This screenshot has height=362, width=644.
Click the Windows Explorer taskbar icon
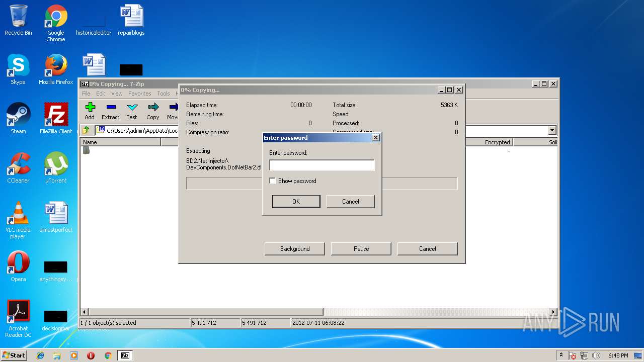pyautogui.click(x=57, y=355)
